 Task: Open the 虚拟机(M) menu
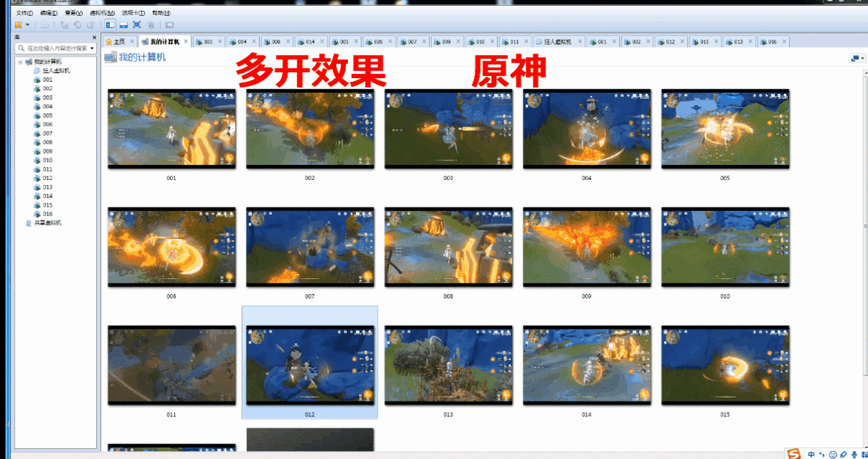point(103,13)
